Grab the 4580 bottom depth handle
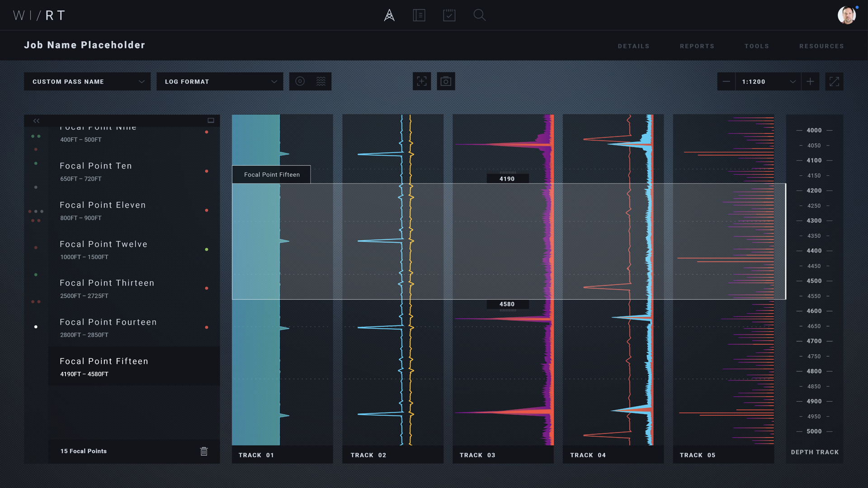The width and height of the screenshot is (868, 488). [507, 305]
